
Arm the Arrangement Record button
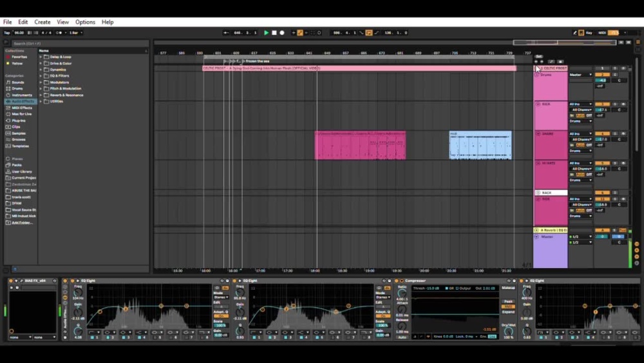[x=282, y=33]
